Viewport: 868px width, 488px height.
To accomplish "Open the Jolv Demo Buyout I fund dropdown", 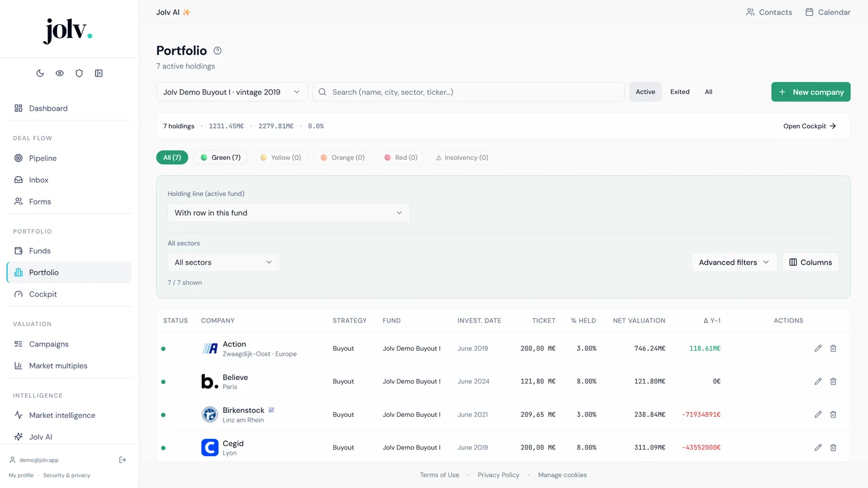I will [x=232, y=92].
